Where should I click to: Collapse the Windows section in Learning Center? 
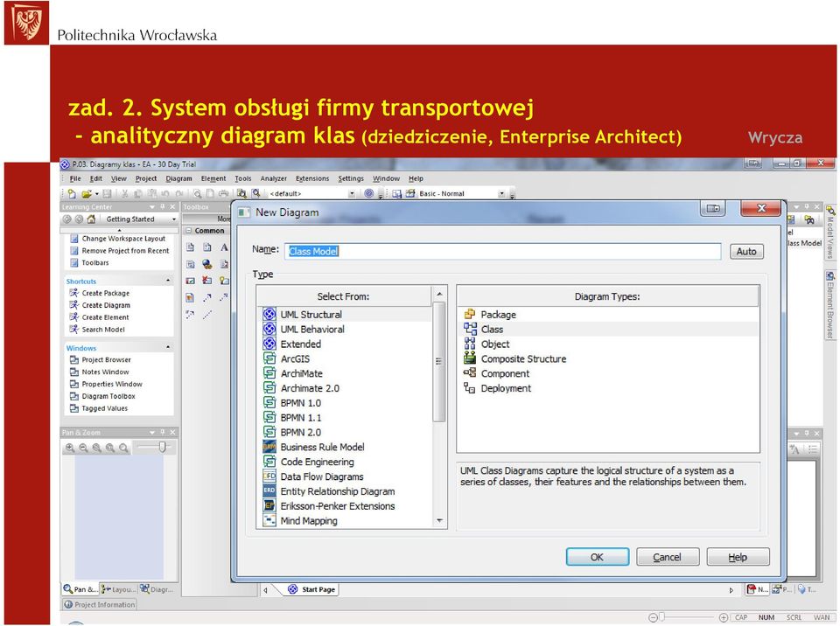(168, 348)
